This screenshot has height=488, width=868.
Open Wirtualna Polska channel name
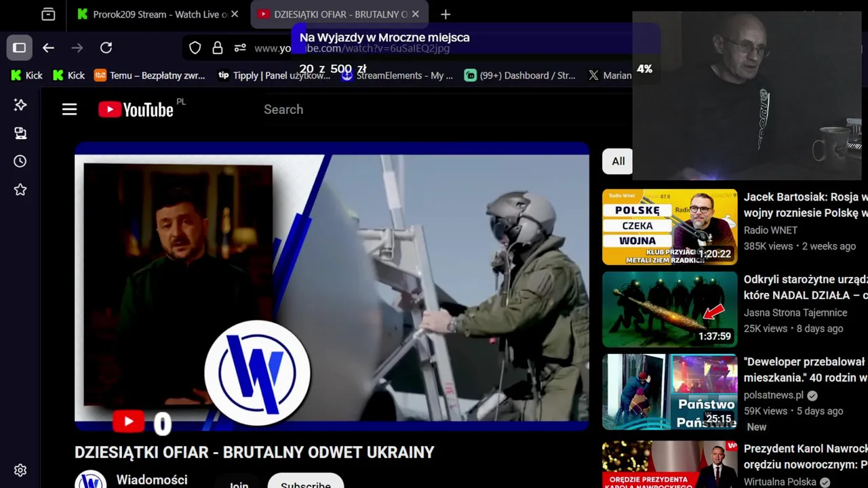pos(780,482)
